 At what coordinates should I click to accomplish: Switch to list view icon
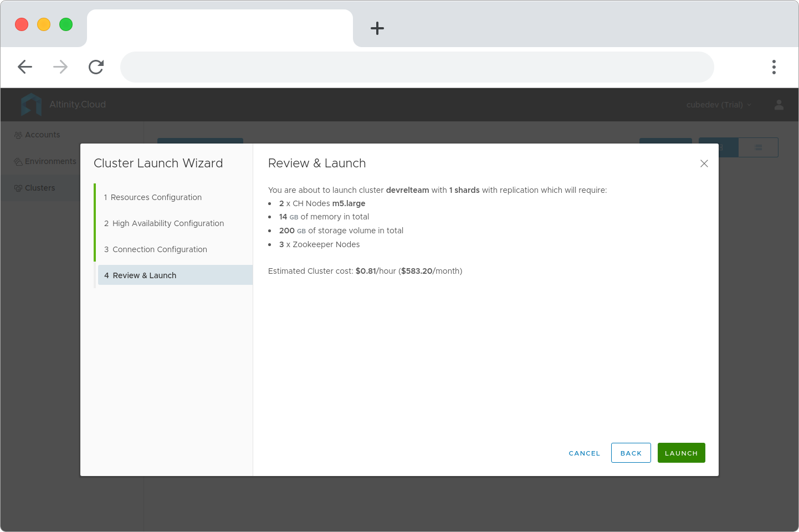click(x=759, y=147)
